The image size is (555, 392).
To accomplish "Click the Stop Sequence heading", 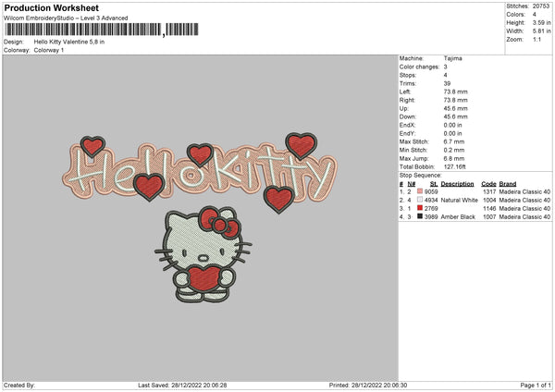I will (x=421, y=176).
